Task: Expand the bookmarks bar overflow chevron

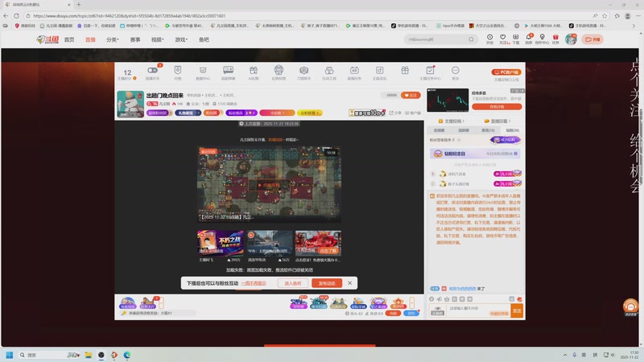Action: coord(634,26)
